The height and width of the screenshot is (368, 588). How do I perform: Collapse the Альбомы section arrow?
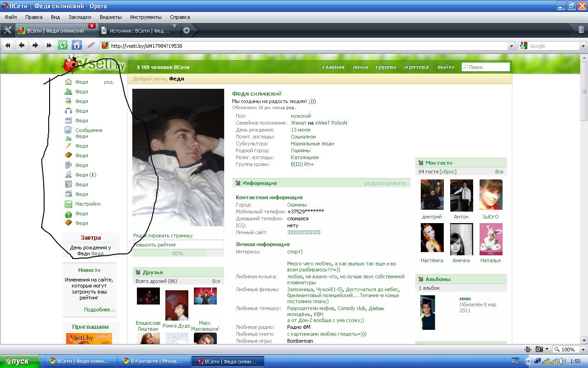point(421,279)
